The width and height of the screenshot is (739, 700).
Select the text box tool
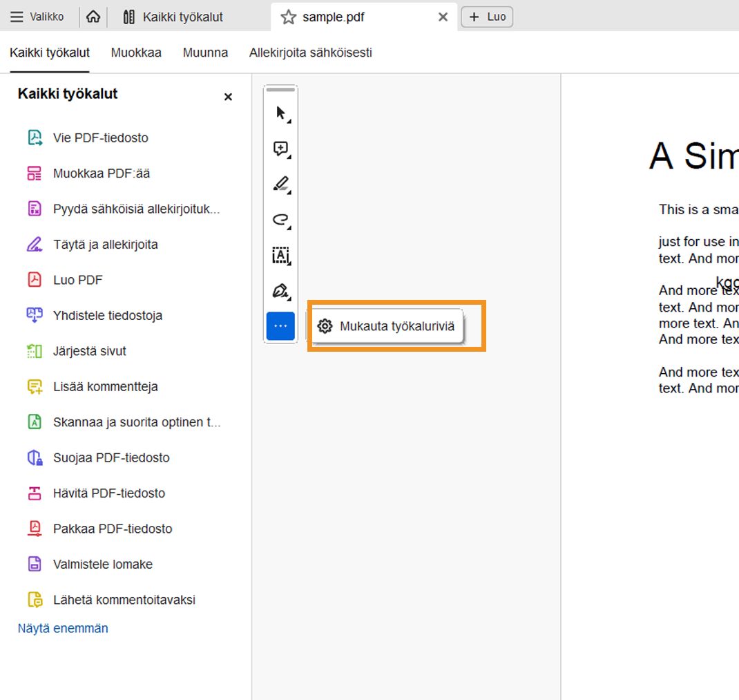click(280, 255)
